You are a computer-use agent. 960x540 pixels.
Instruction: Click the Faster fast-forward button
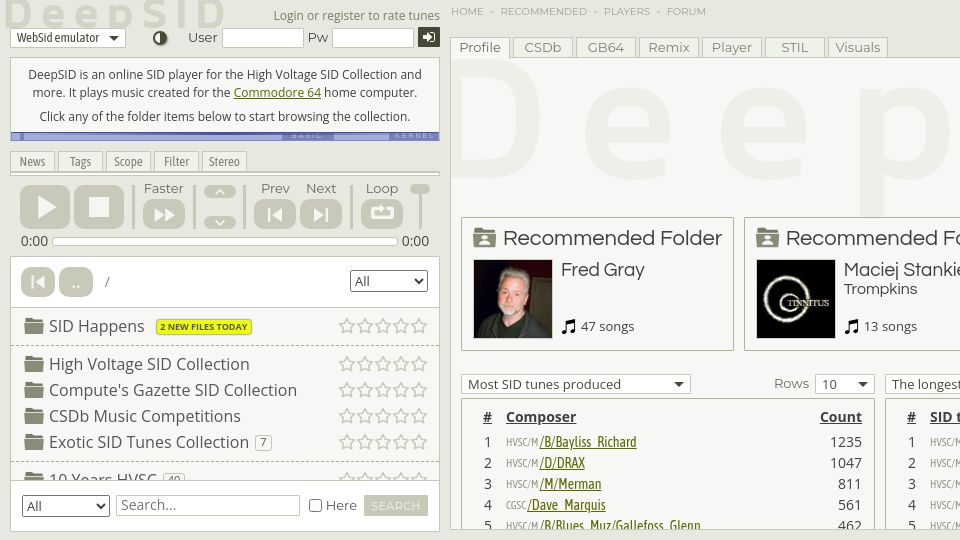coord(164,214)
